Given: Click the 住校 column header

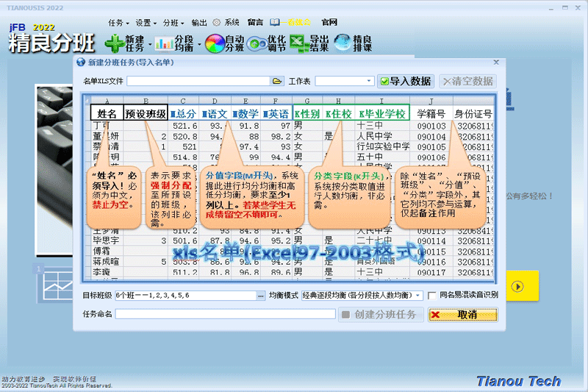Looking at the screenshot, I should click(x=339, y=114).
